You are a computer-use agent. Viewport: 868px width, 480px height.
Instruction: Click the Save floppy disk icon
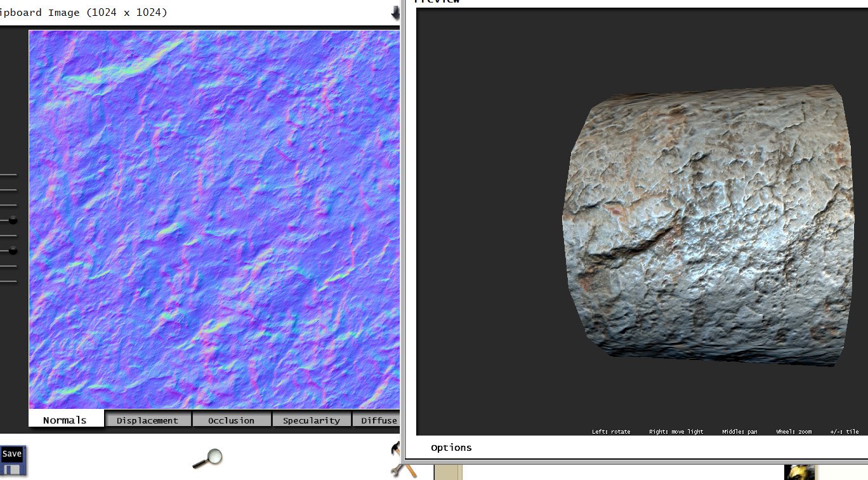[x=12, y=461]
